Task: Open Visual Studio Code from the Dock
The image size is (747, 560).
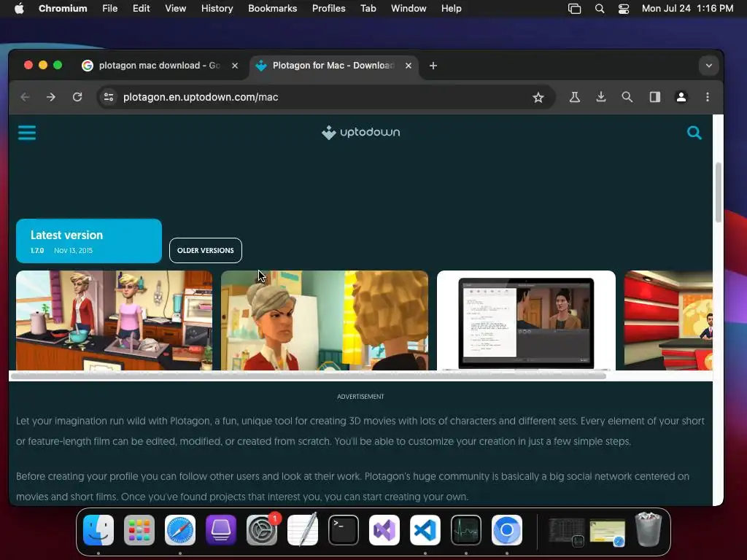Action: point(425,530)
